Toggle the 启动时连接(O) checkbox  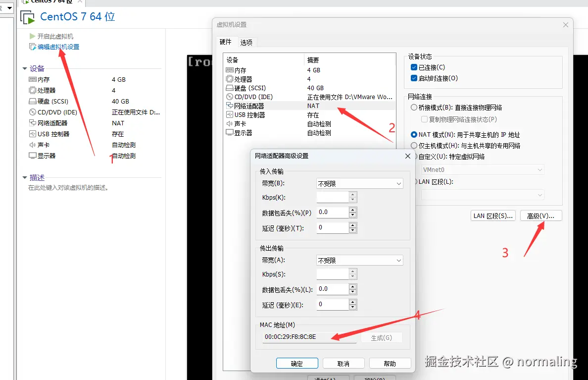(414, 78)
